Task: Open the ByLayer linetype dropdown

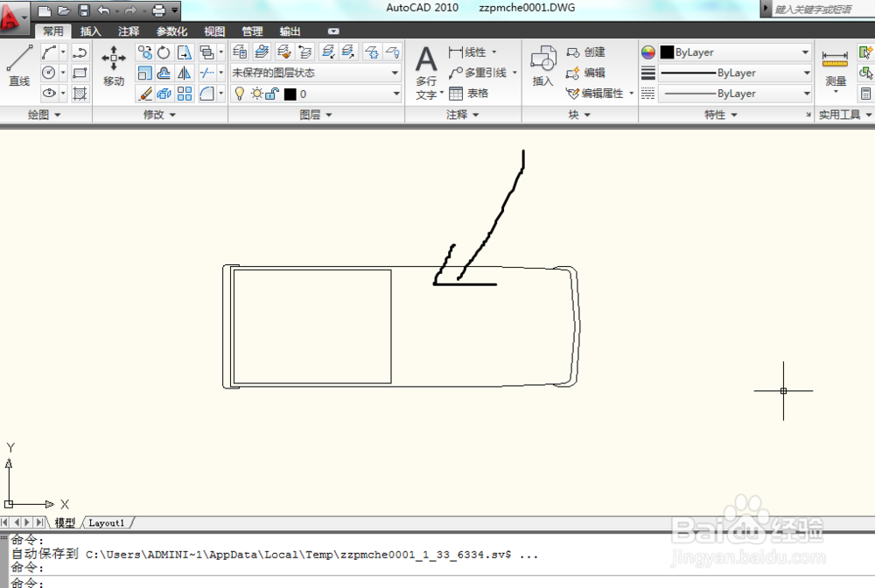Action: click(735, 94)
